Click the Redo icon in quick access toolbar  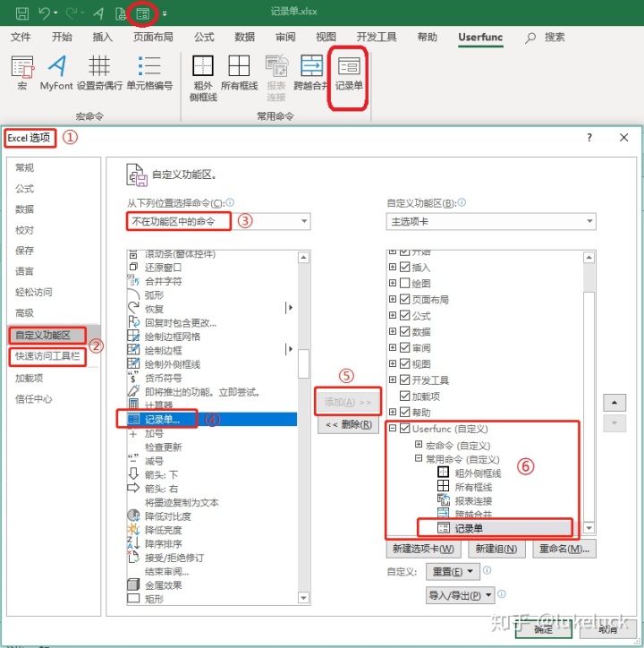72,13
